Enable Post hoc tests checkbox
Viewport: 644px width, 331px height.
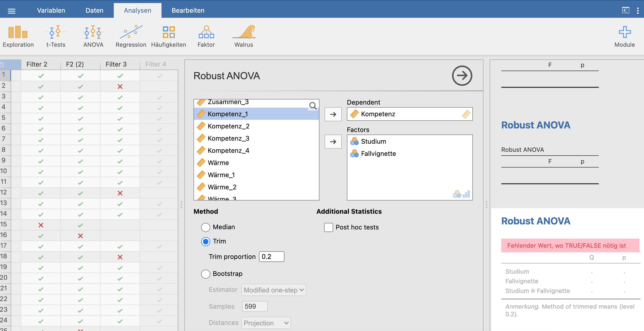[329, 227]
